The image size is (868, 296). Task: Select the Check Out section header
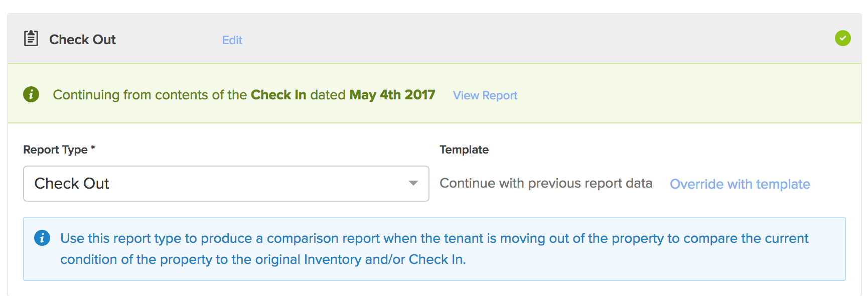82,39
